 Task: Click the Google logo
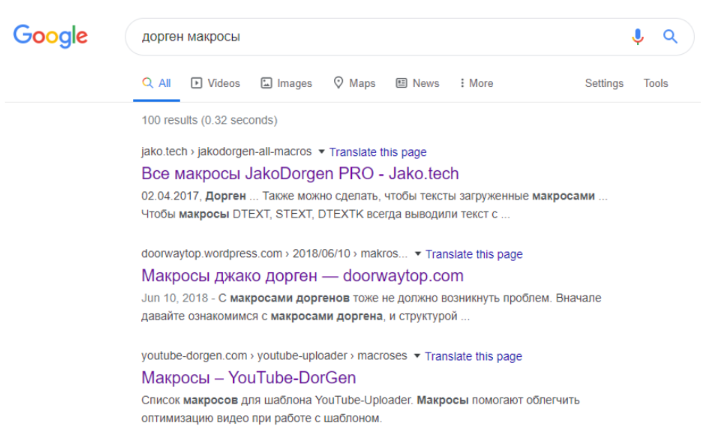(x=50, y=36)
